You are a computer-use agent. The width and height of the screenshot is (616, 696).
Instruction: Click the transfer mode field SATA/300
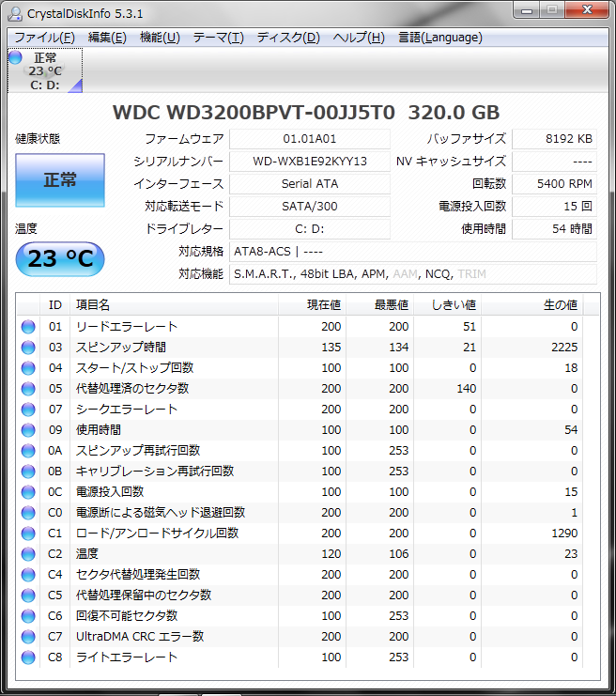coord(310,207)
